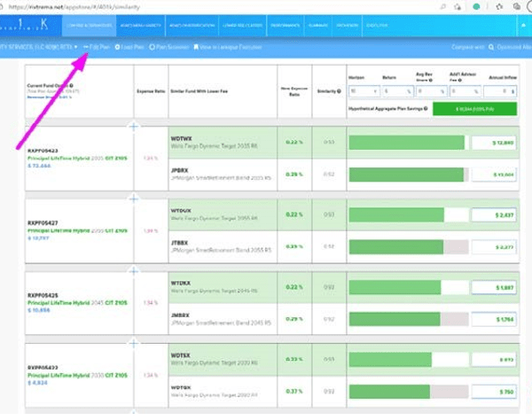Image resolution: width=532 pixels, height=420 pixels.
Task: Click the plus icon above the RXPF05423 row
Action: pos(134,127)
